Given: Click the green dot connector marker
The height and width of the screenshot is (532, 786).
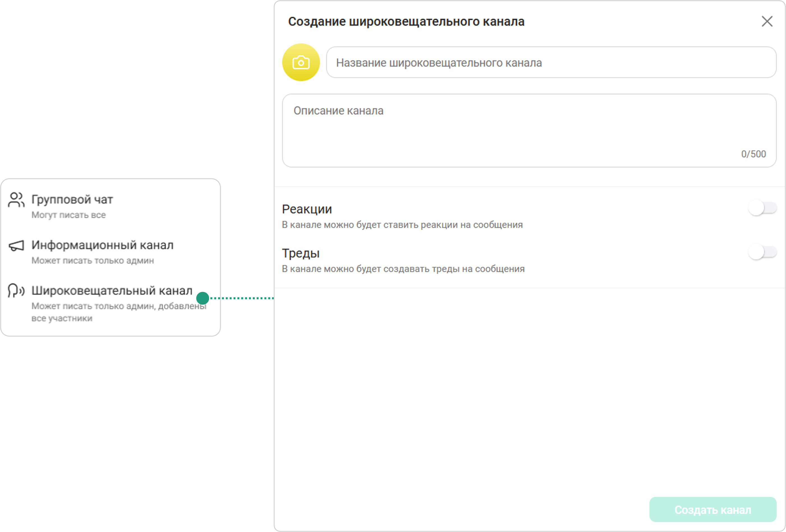Looking at the screenshot, I should pyautogui.click(x=203, y=298).
